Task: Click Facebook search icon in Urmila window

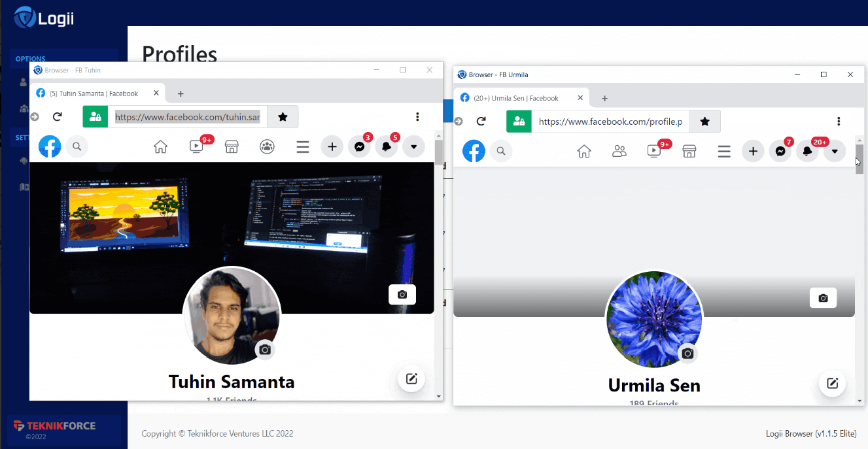Action: point(501,152)
